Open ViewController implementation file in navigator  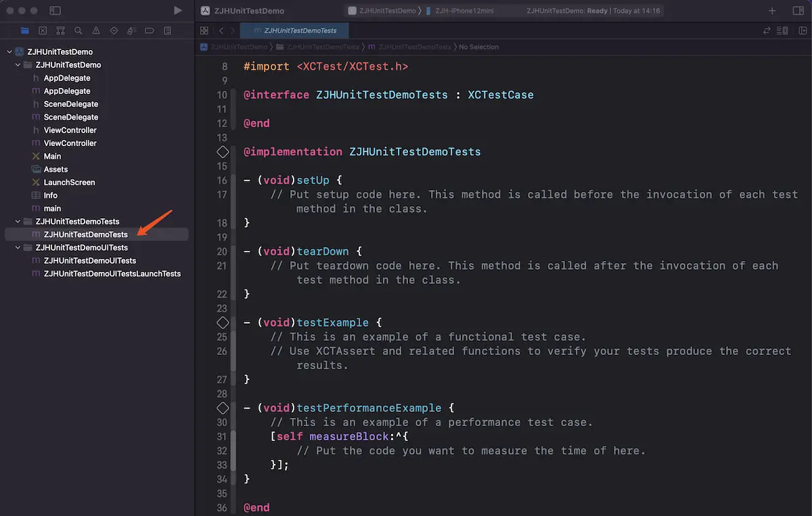pyautogui.click(x=70, y=143)
